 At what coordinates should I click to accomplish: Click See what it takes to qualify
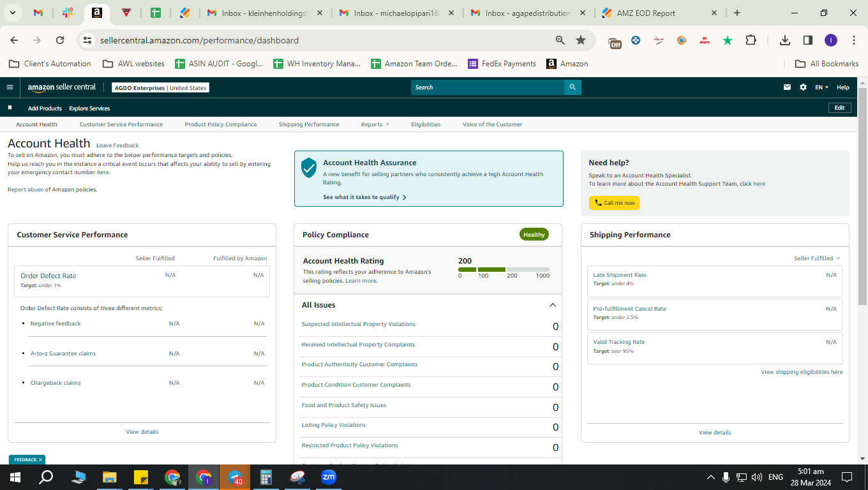tap(364, 197)
